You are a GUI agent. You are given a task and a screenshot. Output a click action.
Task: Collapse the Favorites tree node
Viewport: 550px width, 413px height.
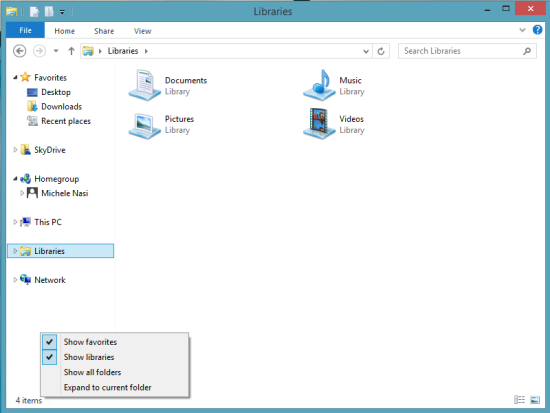pyautogui.click(x=15, y=77)
